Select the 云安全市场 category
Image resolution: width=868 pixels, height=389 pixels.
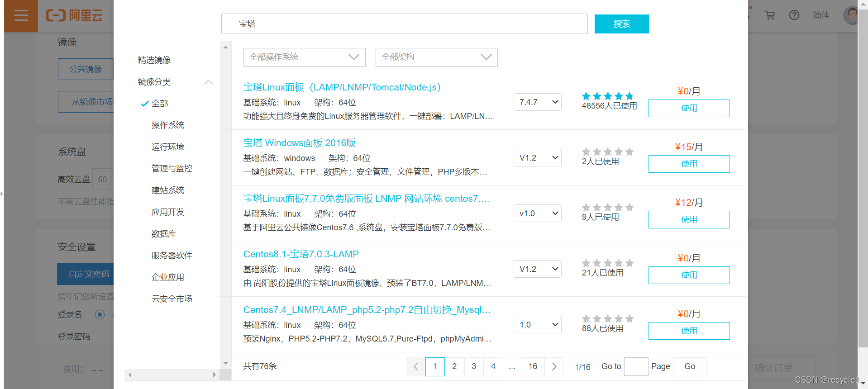coord(172,299)
